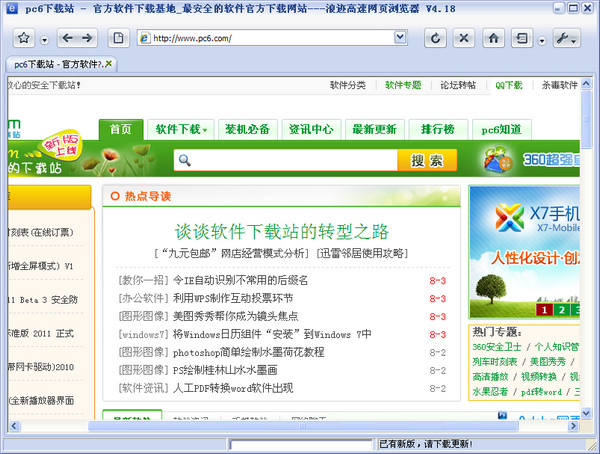Viewport: 600px width, 454px height.
Task: Click the refresh page icon
Action: pyautogui.click(x=435, y=39)
